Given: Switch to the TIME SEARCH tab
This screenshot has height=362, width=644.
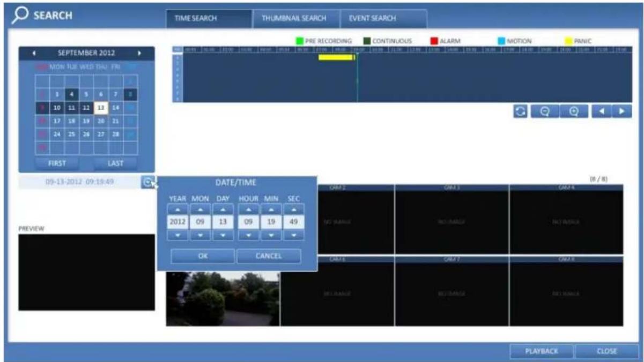Looking at the screenshot, I should click(209, 18).
